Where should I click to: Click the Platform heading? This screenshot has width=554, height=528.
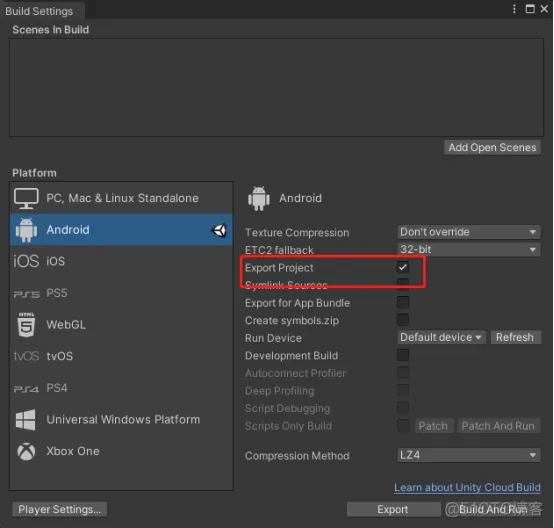click(x=34, y=173)
